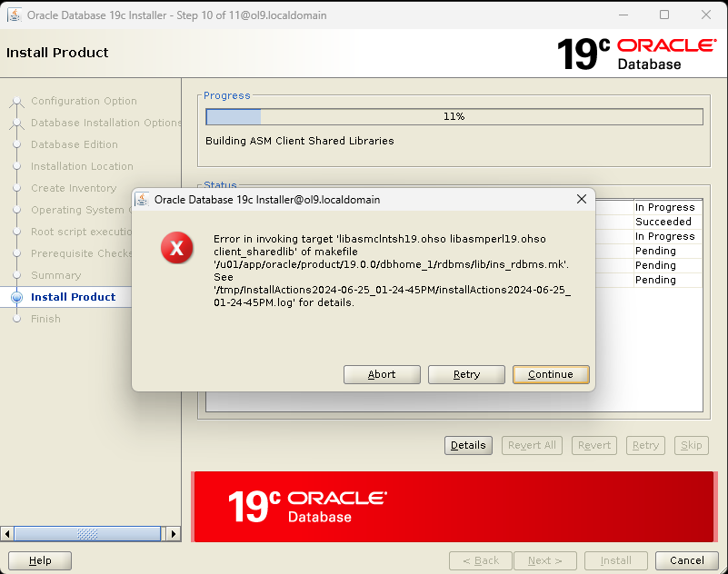728x574 pixels.
Task: Click the red error X icon
Action: 177,247
